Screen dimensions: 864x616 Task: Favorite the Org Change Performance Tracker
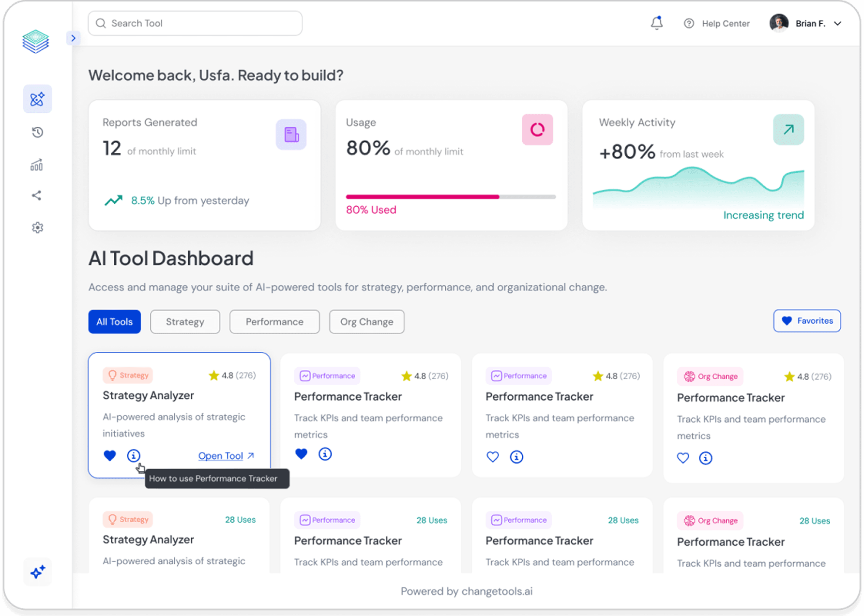pyautogui.click(x=683, y=458)
